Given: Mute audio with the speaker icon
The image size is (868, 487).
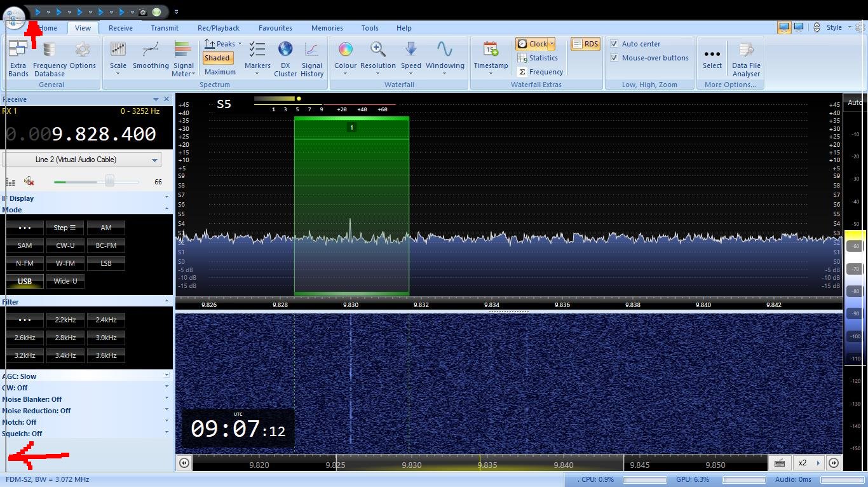Looking at the screenshot, I should tap(29, 182).
